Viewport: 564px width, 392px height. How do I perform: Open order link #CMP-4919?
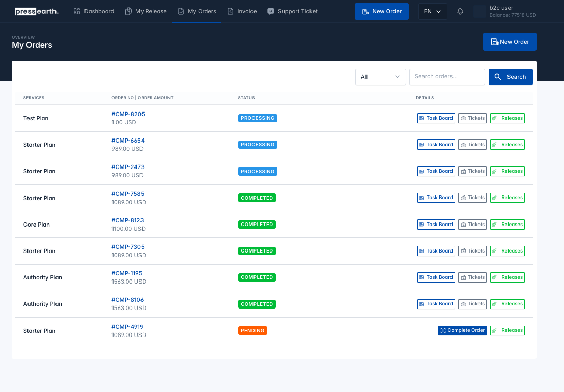(x=127, y=327)
